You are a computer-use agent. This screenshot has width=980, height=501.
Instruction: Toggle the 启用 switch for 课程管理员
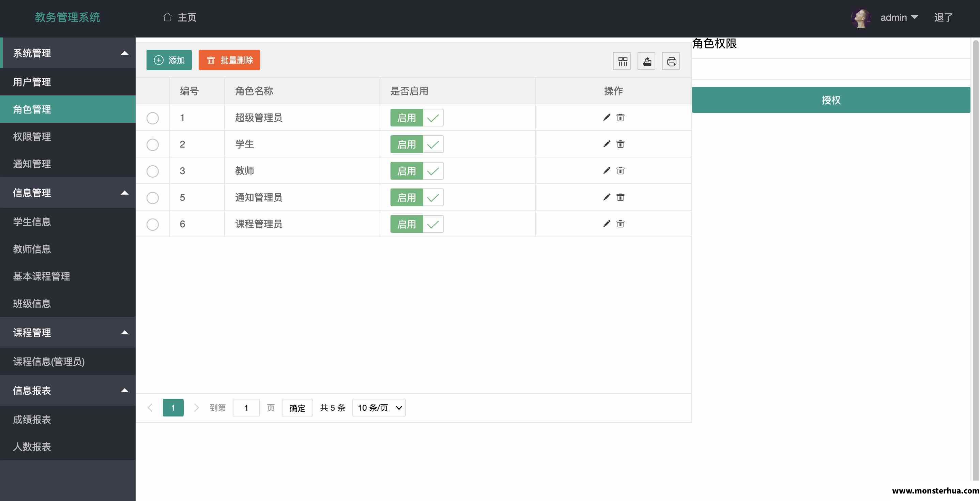(417, 225)
